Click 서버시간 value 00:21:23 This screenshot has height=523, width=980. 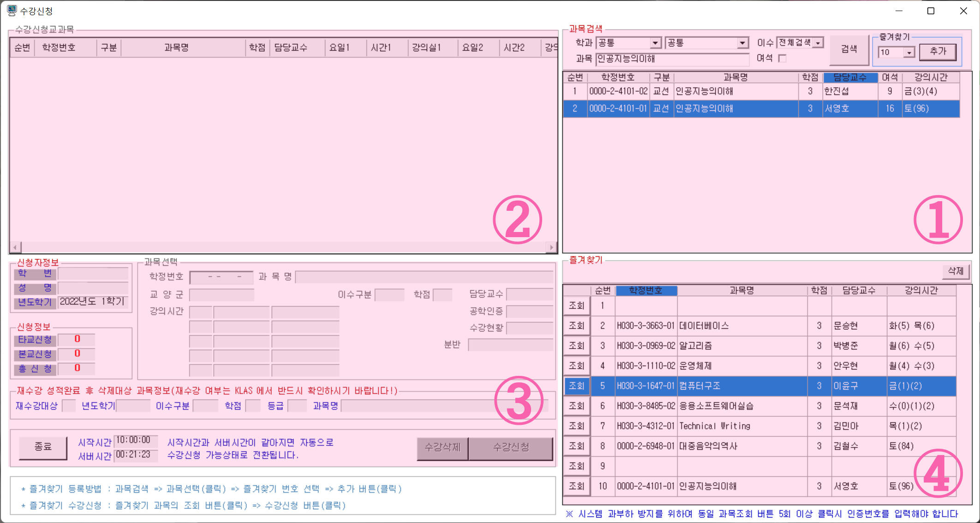point(136,455)
